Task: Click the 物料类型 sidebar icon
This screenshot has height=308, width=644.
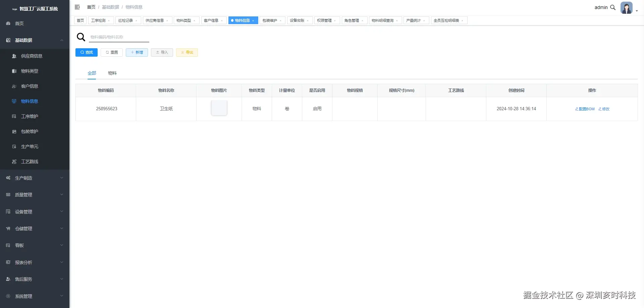Action: 14,71
